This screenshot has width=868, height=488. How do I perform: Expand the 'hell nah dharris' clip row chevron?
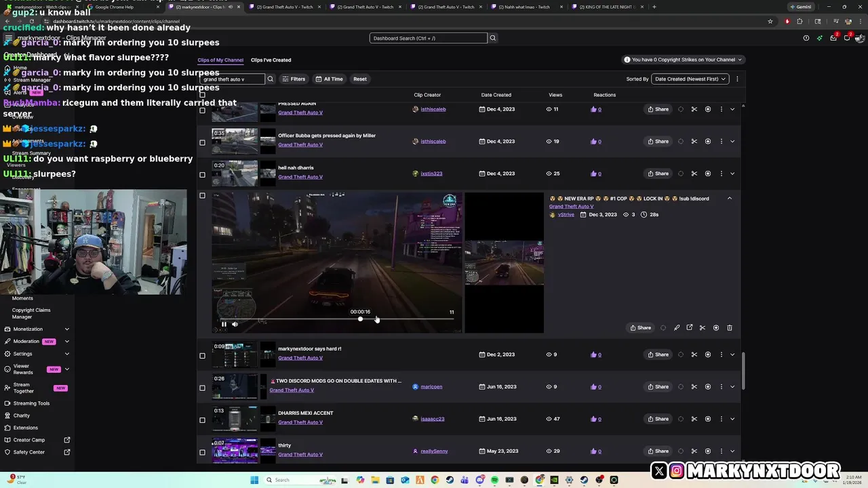(732, 174)
